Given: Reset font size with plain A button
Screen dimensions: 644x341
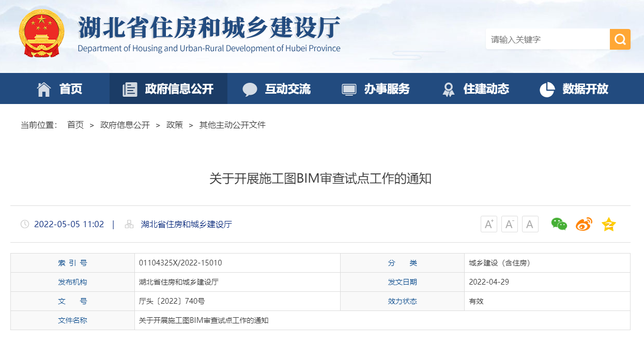Looking at the screenshot, I should coord(530,224).
